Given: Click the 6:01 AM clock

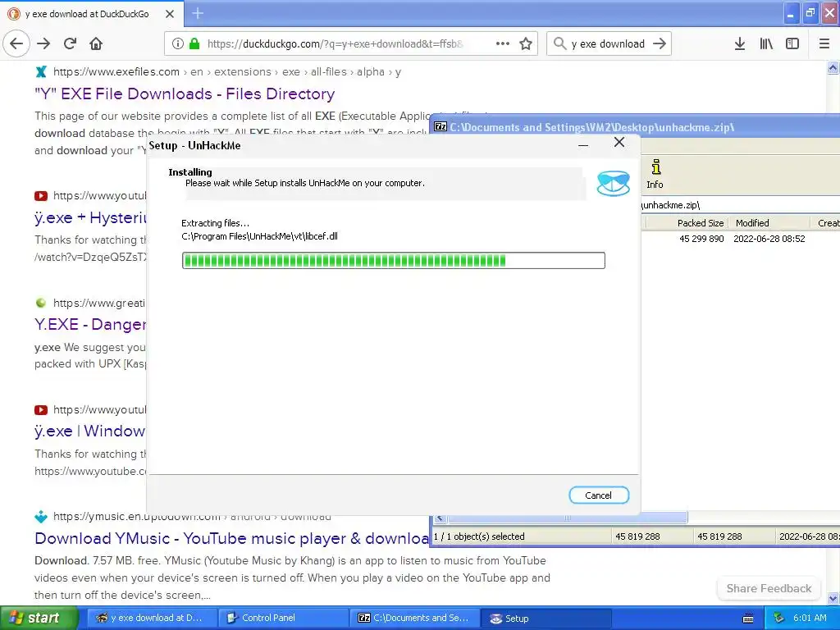Looking at the screenshot, I should (810, 619).
